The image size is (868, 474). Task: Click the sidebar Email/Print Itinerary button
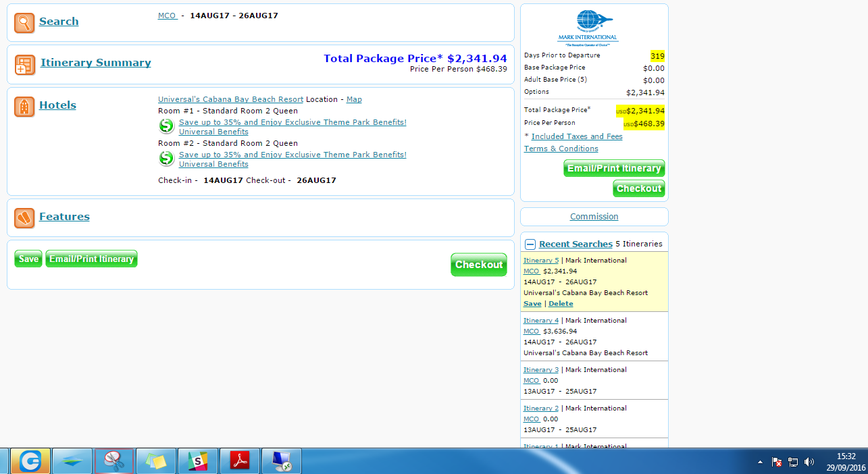[614, 168]
